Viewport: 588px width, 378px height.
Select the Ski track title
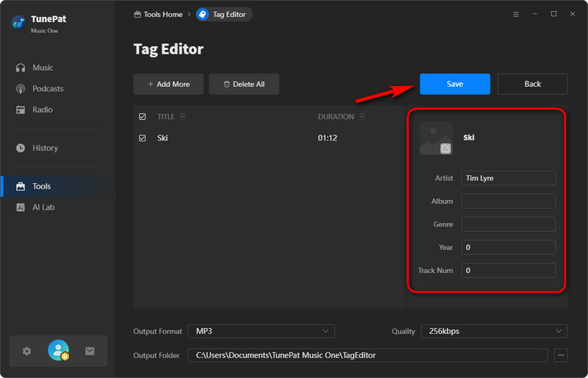pos(162,138)
